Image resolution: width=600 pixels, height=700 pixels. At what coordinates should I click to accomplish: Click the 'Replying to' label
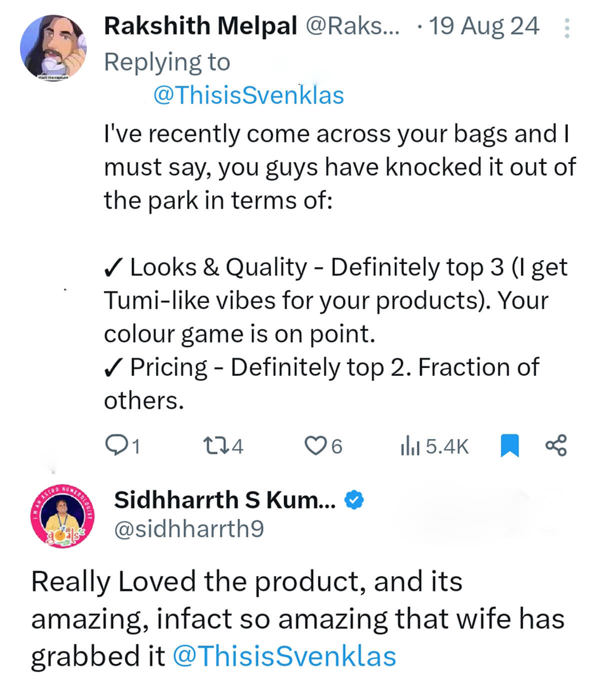167,62
